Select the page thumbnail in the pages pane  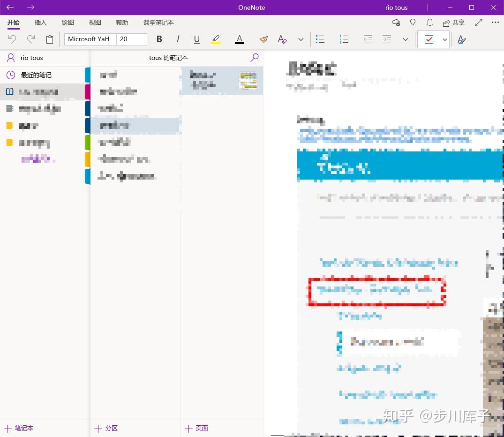click(221, 80)
